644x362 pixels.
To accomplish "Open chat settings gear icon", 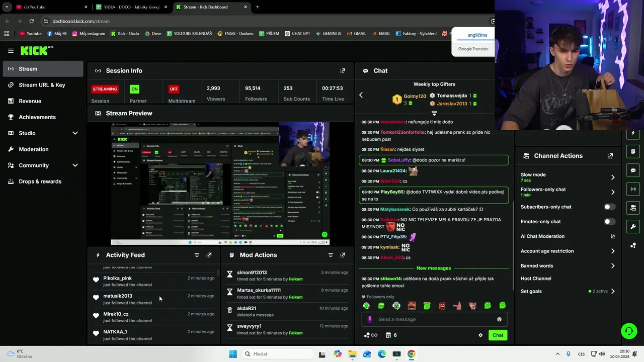I will click(480, 335).
